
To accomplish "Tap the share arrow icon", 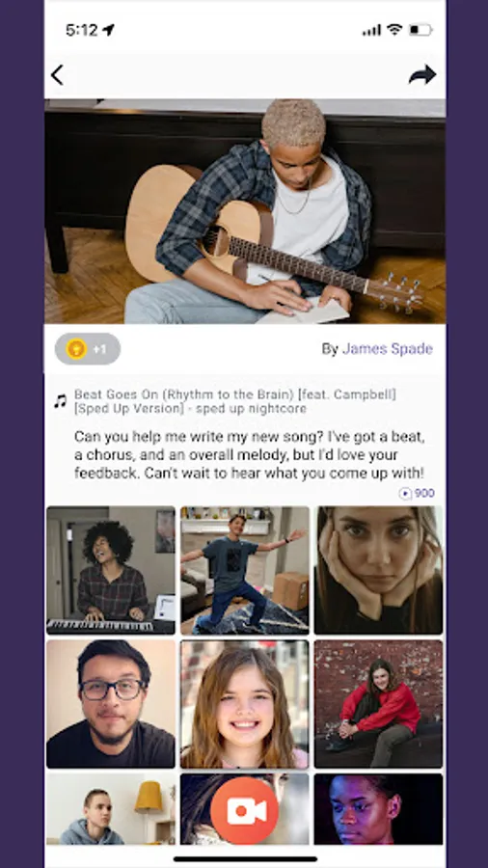I will [422, 74].
